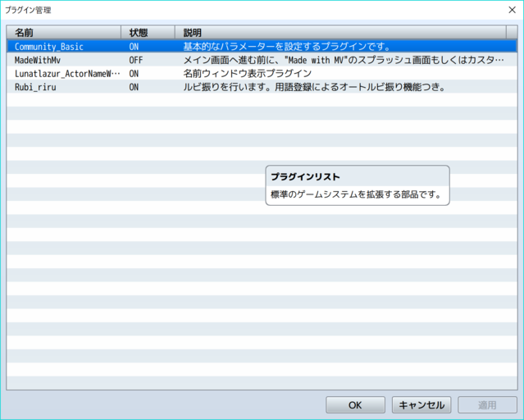Click the OFF status of MadeWithMv

(136, 60)
